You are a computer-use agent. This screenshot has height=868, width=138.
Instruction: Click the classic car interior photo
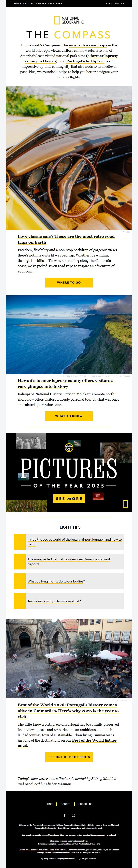pos(69,158)
